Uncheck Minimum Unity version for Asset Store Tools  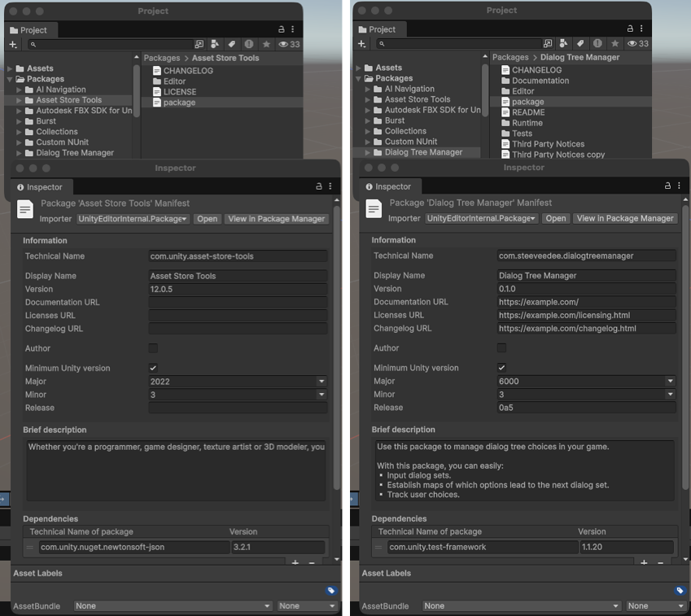point(153,368)
